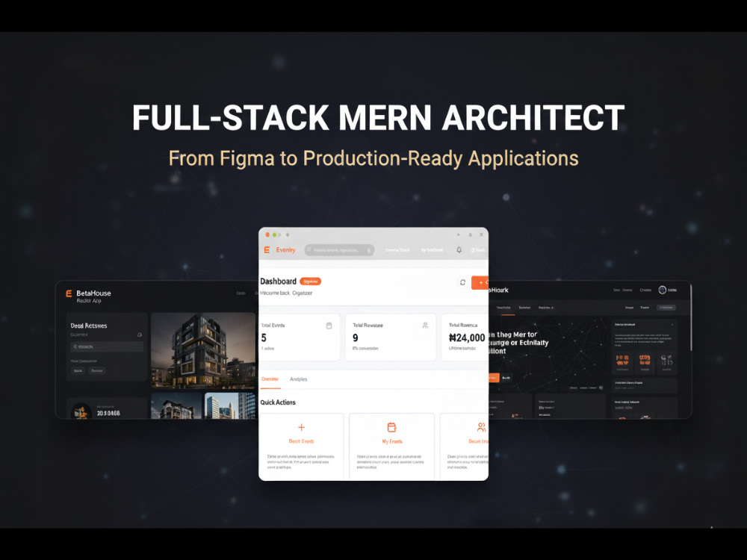Click the orange hero button in right dark window

tap(494, 378)
